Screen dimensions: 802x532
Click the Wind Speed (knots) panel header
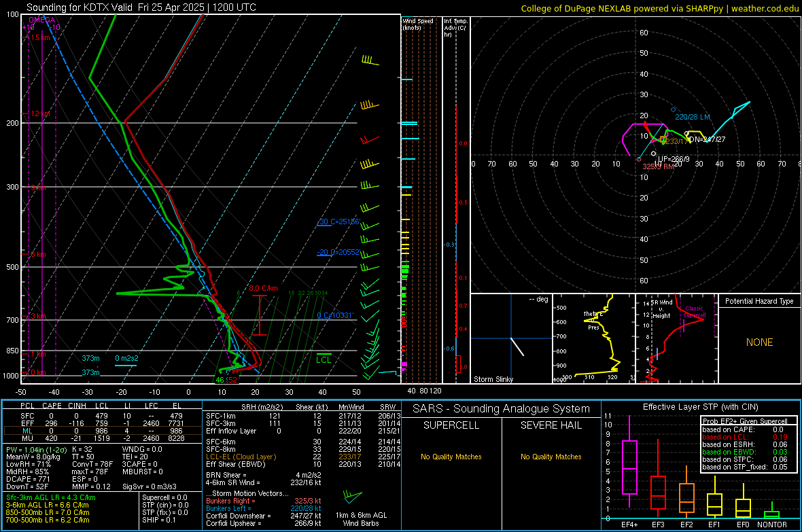click(418, 24)
